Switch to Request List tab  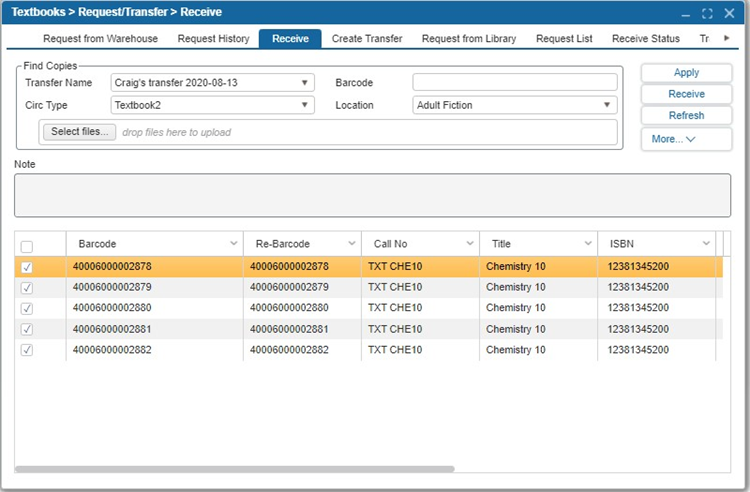564,39
